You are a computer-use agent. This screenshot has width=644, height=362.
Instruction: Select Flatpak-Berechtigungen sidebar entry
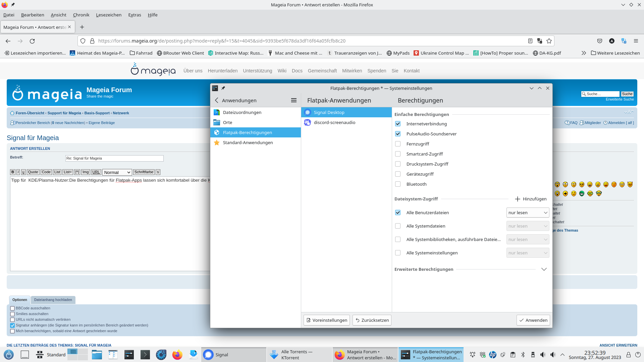pos(256,132)
